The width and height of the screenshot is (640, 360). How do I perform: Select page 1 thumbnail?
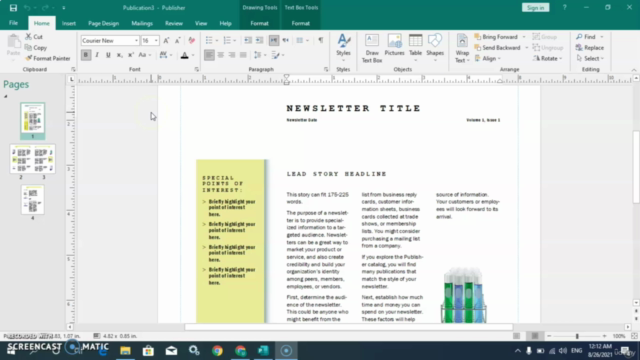33,119
